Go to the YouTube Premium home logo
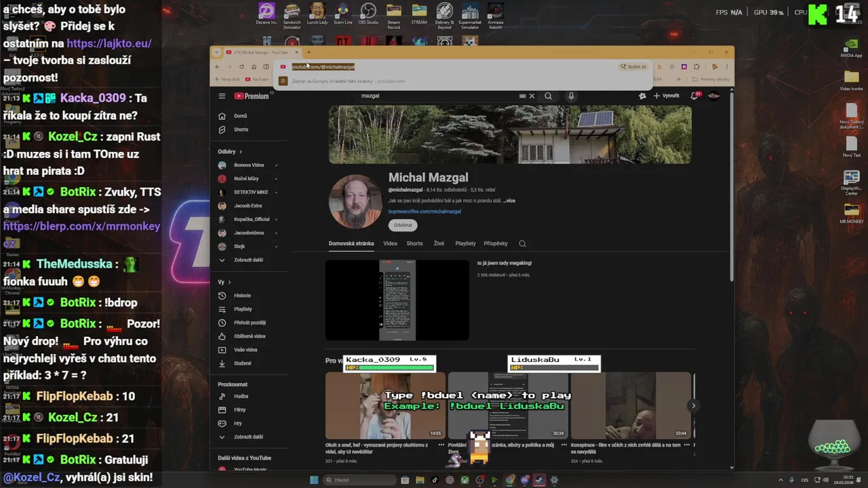 tap(252, 96)
